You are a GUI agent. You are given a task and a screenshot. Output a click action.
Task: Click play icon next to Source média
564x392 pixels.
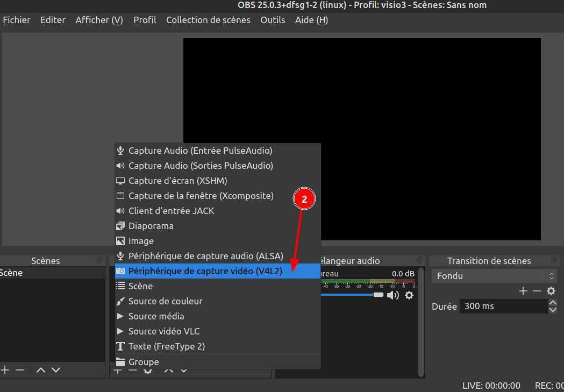point(120,317)
